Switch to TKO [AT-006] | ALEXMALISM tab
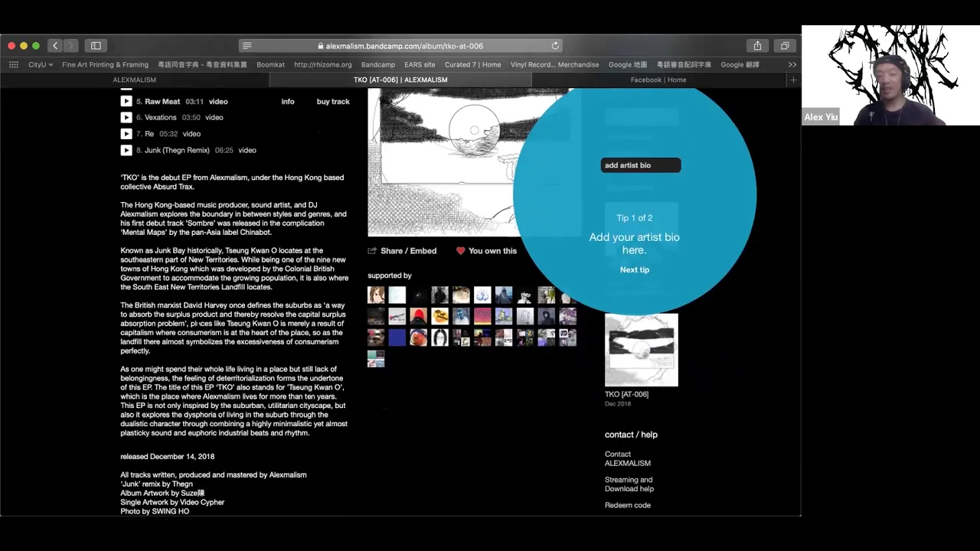The width and height of the screenshot is (980, 551). click(400, 80)
